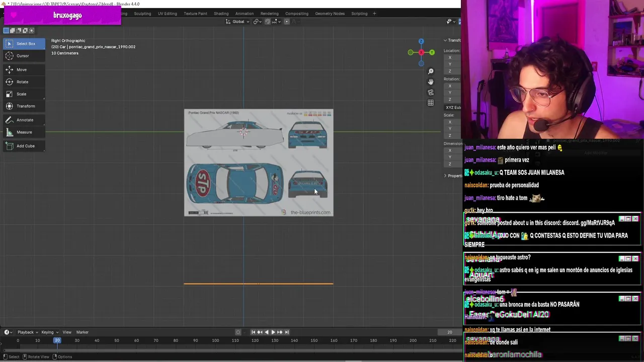Open timeline Marker menu
The height and width of the screenshot is (362, 644).
(82, 332)
